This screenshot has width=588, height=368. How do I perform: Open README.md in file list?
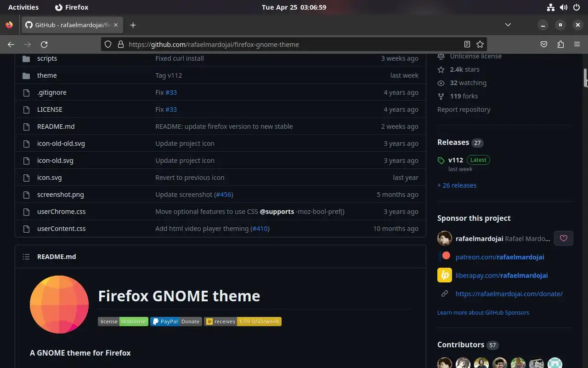56,126
